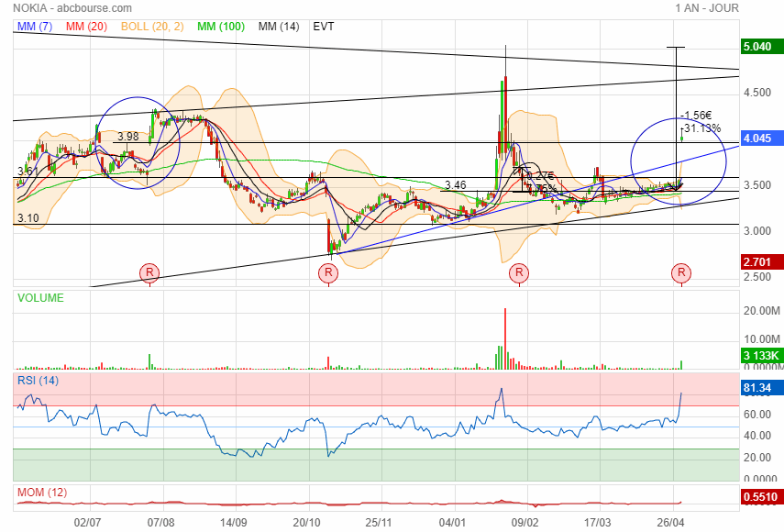Click the 10.00M volume axis value
784x532 pixels.
tap(761, 339)
